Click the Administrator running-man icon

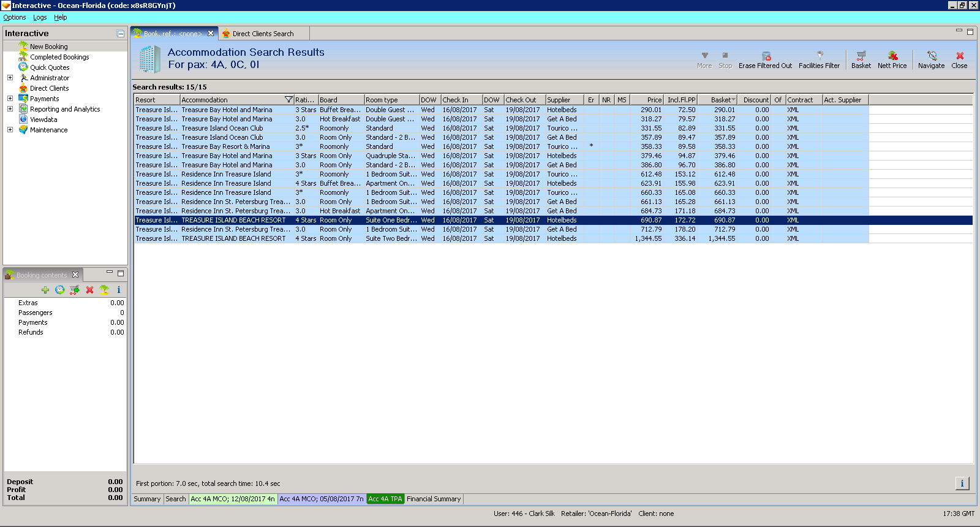pos(23,78)
